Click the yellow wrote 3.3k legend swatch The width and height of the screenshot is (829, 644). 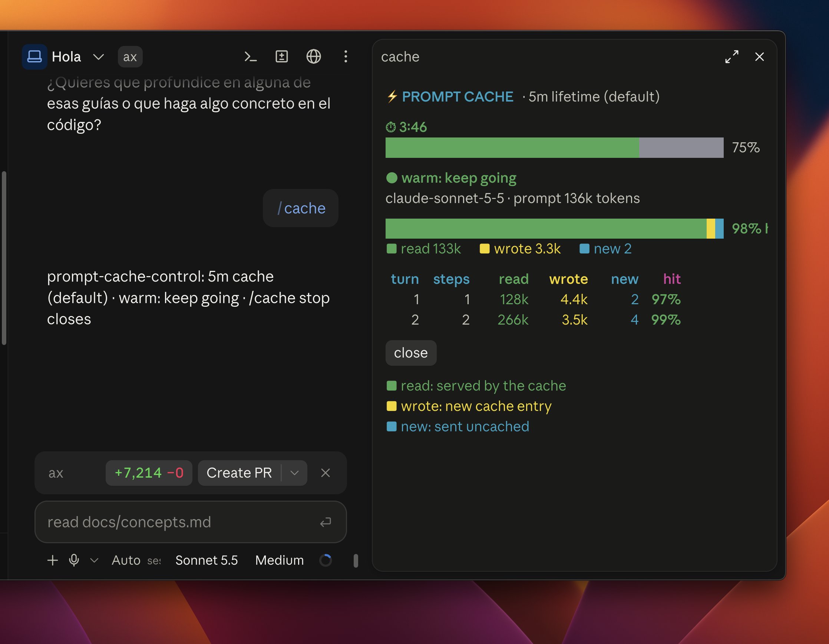484,249
